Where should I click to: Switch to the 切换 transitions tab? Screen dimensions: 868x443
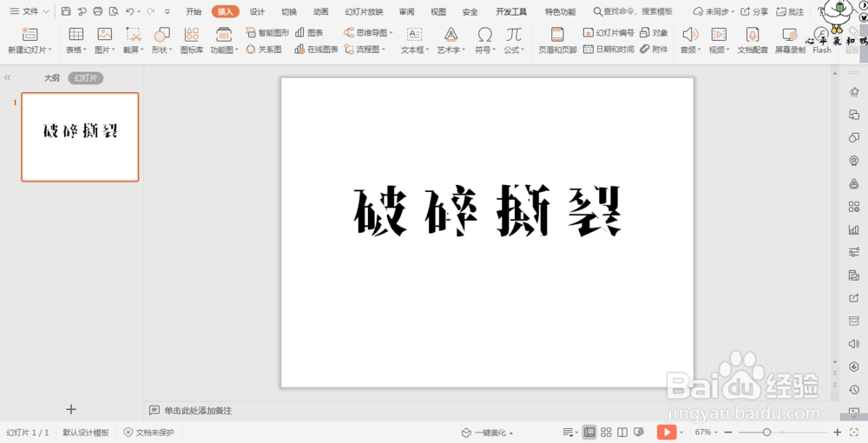pyautogui.click(x=289, y=11)
